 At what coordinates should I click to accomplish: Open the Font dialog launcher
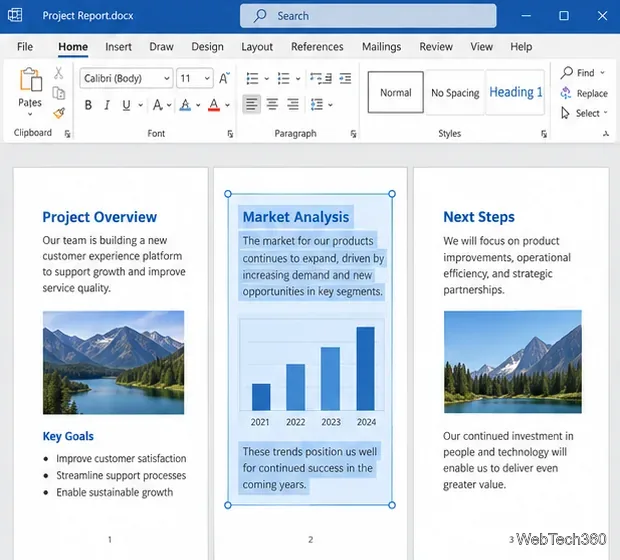click(230, 134)
